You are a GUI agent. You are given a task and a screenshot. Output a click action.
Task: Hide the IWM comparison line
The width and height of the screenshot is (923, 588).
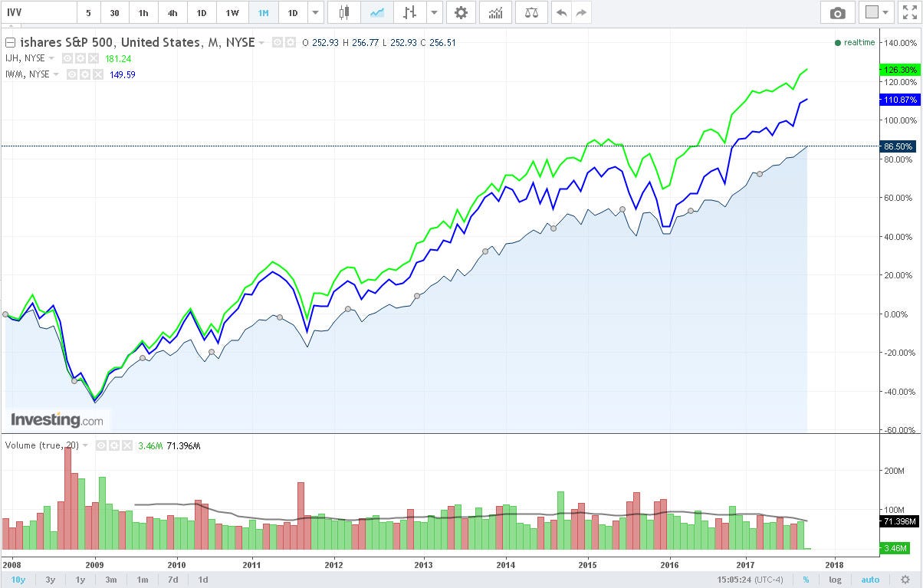pyautogui.click(x=71, y=74)
